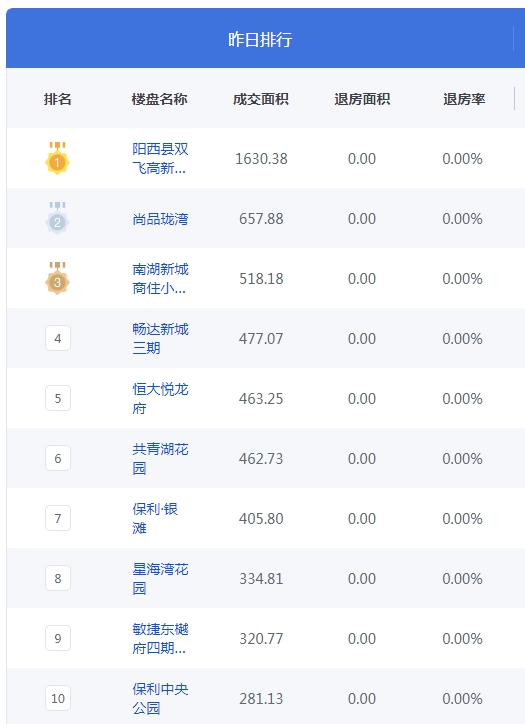Open the 保利中央公园 property link
The height and width of the screenshot is (724, 525).
(160, 699)
